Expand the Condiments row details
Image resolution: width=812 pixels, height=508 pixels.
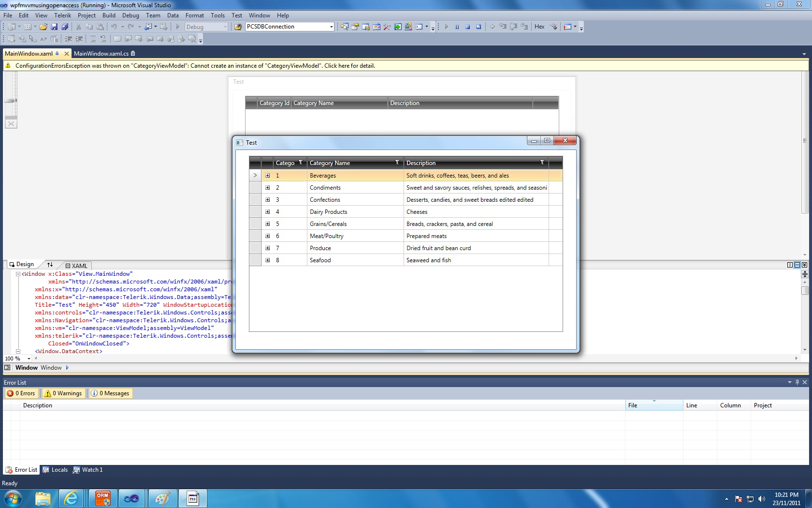[267, 188]
